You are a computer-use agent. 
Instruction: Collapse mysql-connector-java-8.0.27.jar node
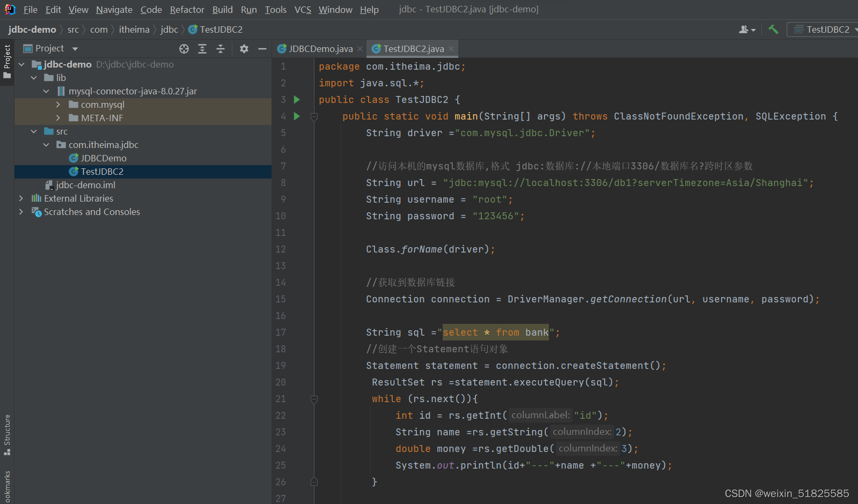[46, 91]
